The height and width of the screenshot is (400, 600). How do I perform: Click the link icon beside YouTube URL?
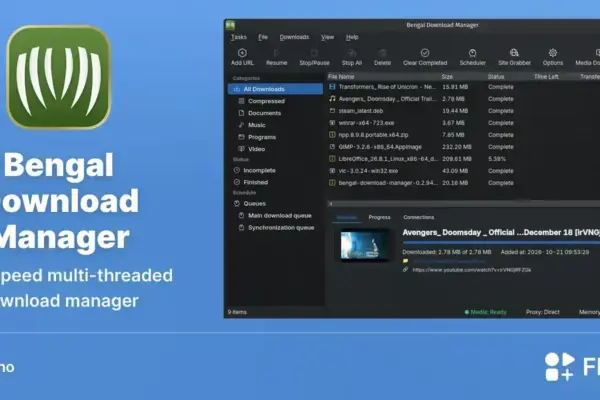pyautogui.click(x=405, y=270)
